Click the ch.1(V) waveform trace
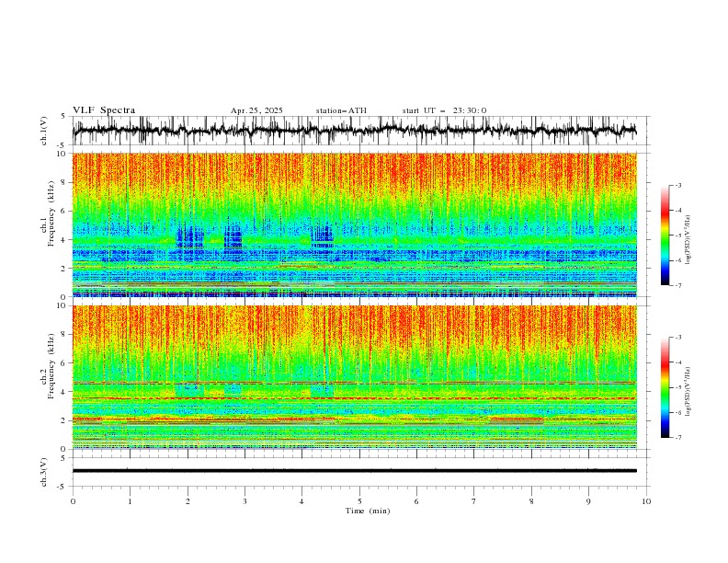The height and width of the screenshot is (563, 728). tap(354, 131)
